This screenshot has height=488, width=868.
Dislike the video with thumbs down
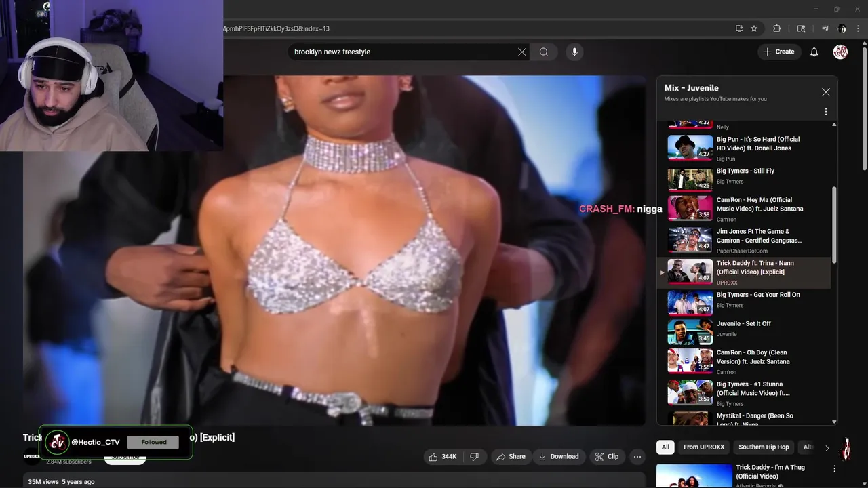pyautogui.click(x=475, y=457)
